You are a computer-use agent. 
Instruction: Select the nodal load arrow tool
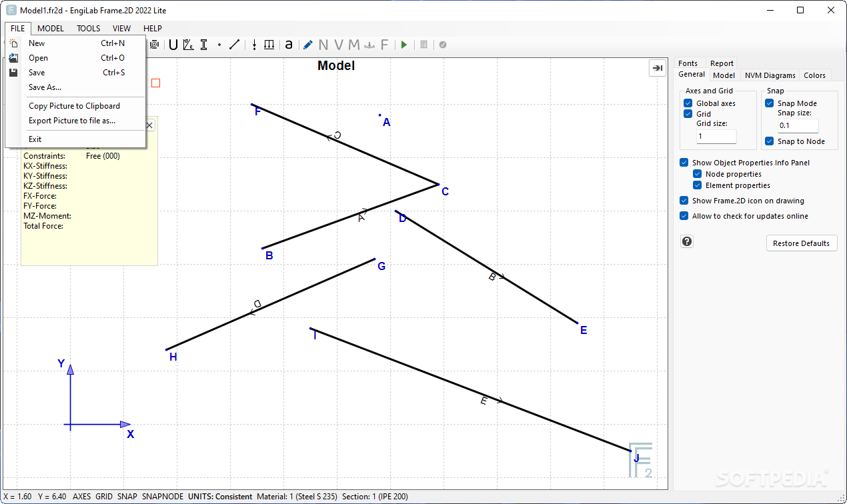(x=254, y=45)
